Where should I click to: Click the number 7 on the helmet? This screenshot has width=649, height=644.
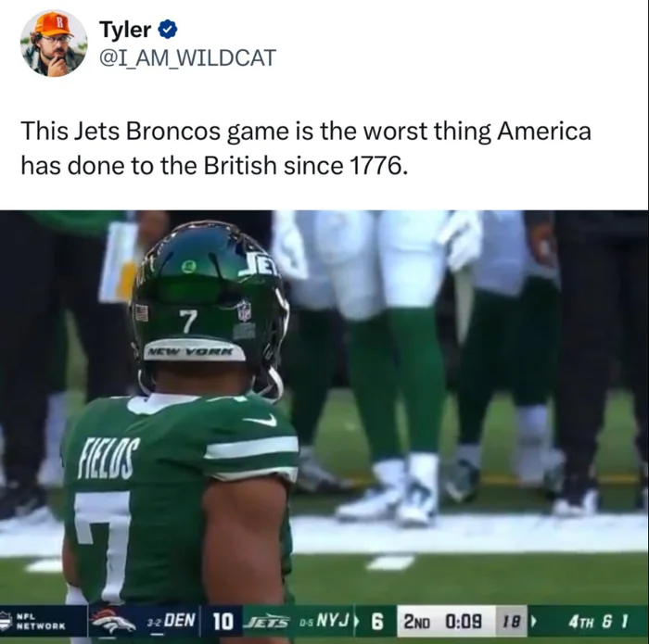tap(188, 322)
